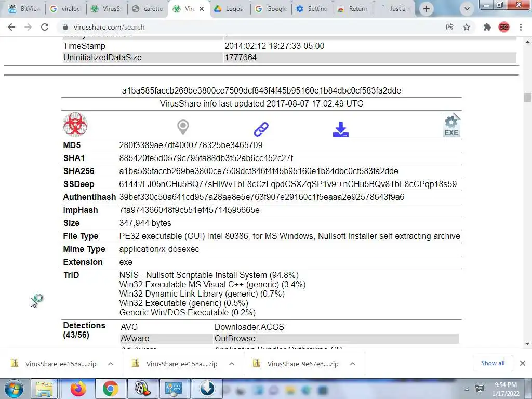Click the gray map pin location icon
This screenshot has width=532, height=399.
(183, 127)
